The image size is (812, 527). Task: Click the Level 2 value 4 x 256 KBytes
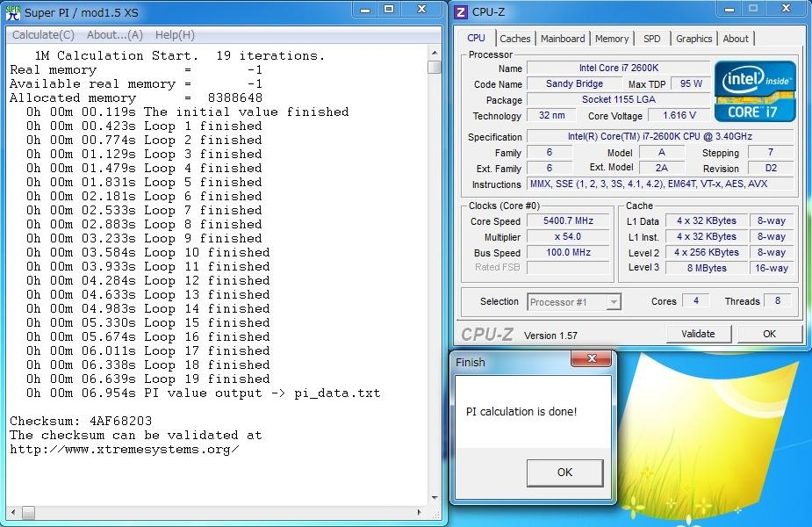pyautogui.click(x=707, y=252)
